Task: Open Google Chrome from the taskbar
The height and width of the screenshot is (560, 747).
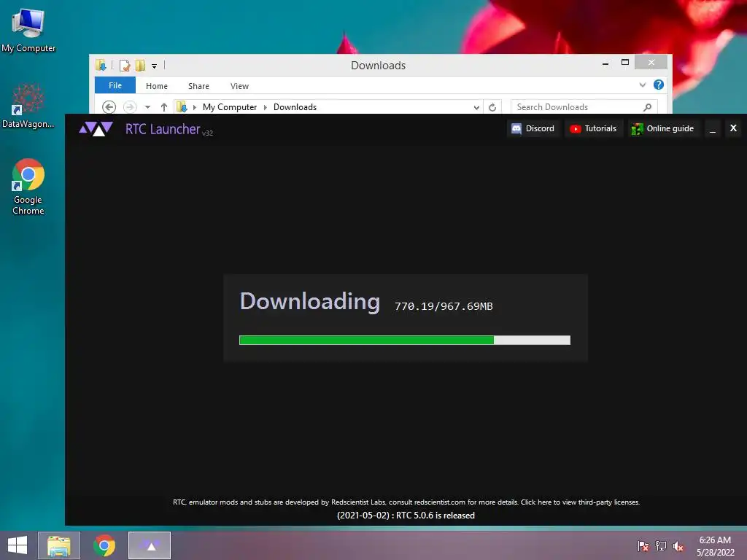Action: tap(104, 545)
